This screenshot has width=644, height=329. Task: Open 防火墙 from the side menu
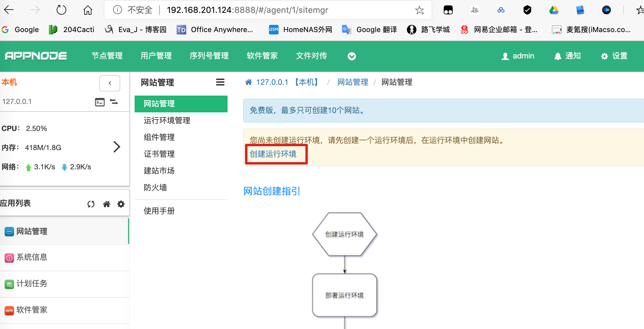click(155, 188)
